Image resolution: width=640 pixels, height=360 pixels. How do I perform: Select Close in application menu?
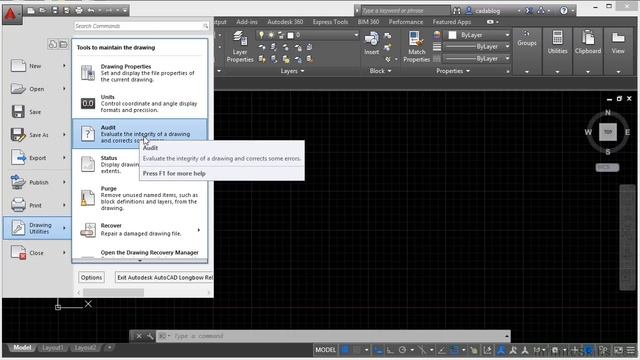(38, 253)
